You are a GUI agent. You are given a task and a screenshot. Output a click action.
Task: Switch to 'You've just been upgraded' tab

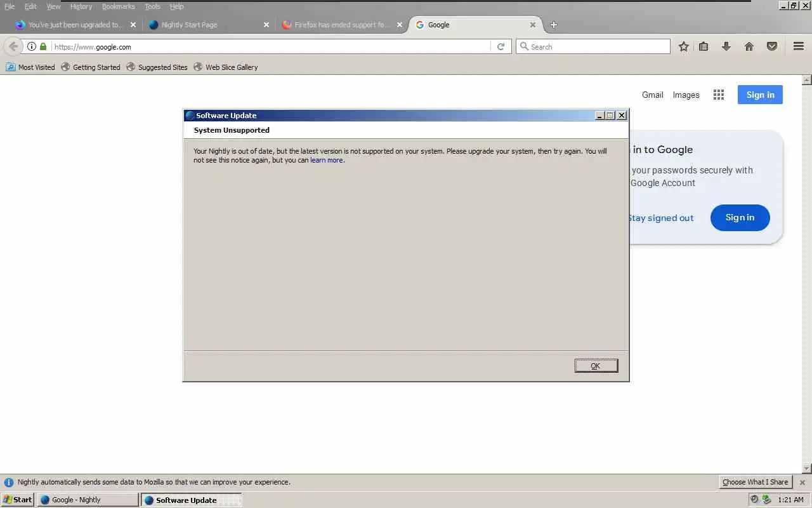[75, 25]
